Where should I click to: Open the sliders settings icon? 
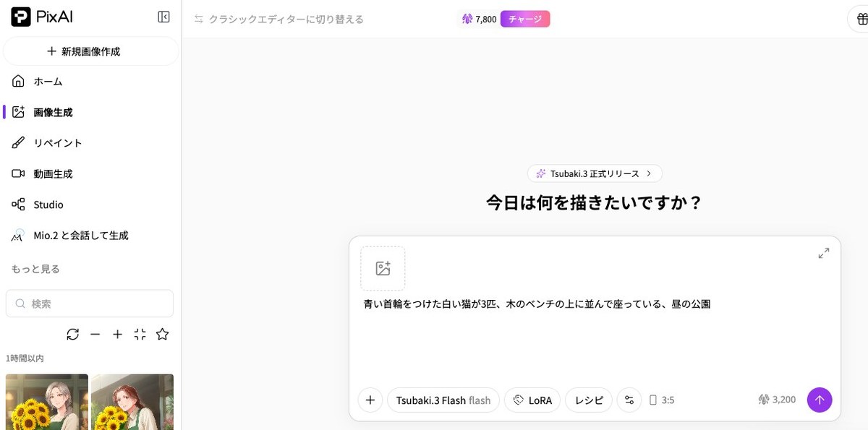pyautogui.click(x=629, y=400)
